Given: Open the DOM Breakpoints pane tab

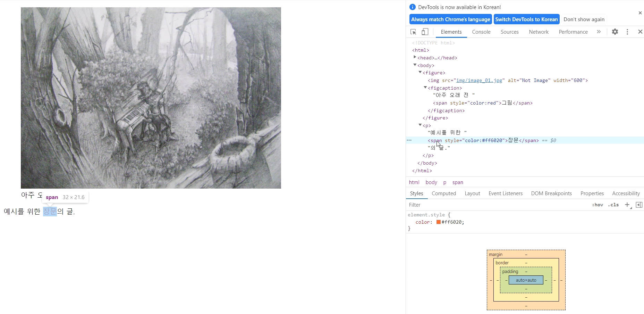Looking at the screenshot, I should 551,193.
